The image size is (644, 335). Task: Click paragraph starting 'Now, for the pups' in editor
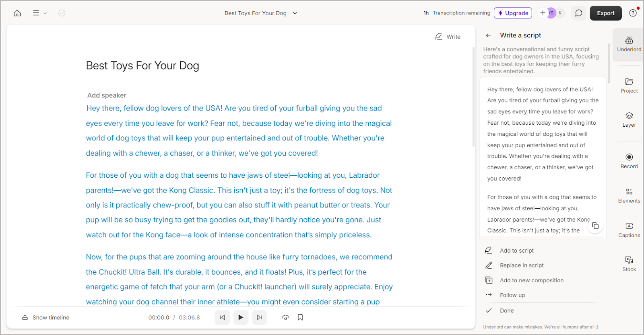click(x=239, y=280)
